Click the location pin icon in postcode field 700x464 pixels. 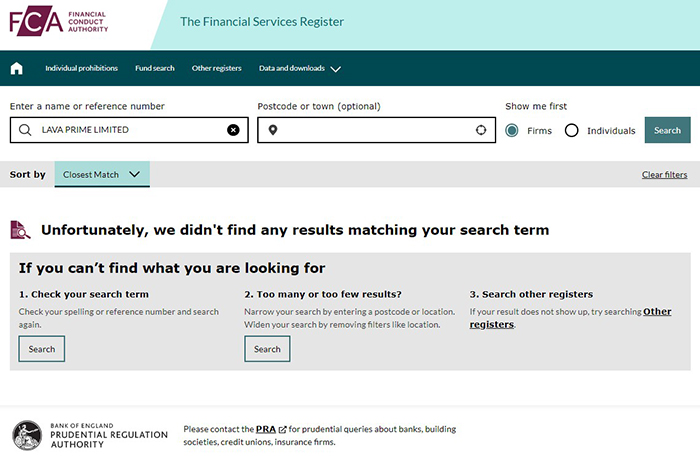272,130
